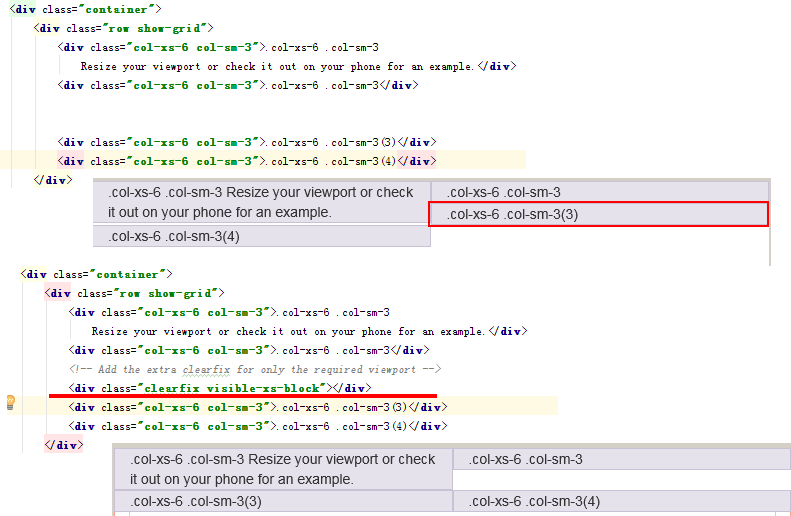Click the plain .col-xs-6 .col-sm-3 cell in upper grid
Image resolution: width=791 pixels, height=516 pixels.
click(599, 192)
